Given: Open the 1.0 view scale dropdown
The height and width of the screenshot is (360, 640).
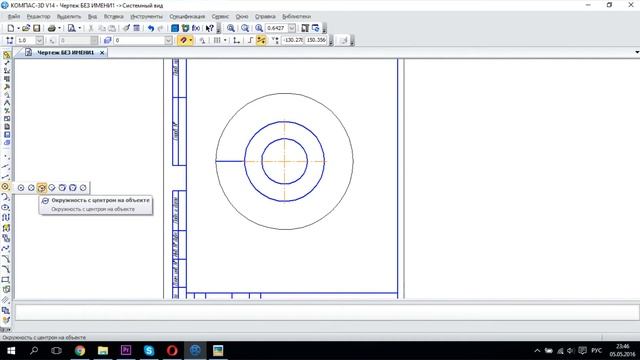Looking at the screenshot, I should pos(39,40).
